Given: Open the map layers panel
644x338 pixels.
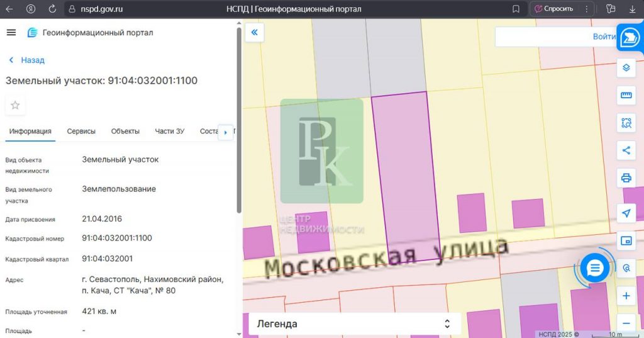Looking at the screenshot, I should click(626, 68).
